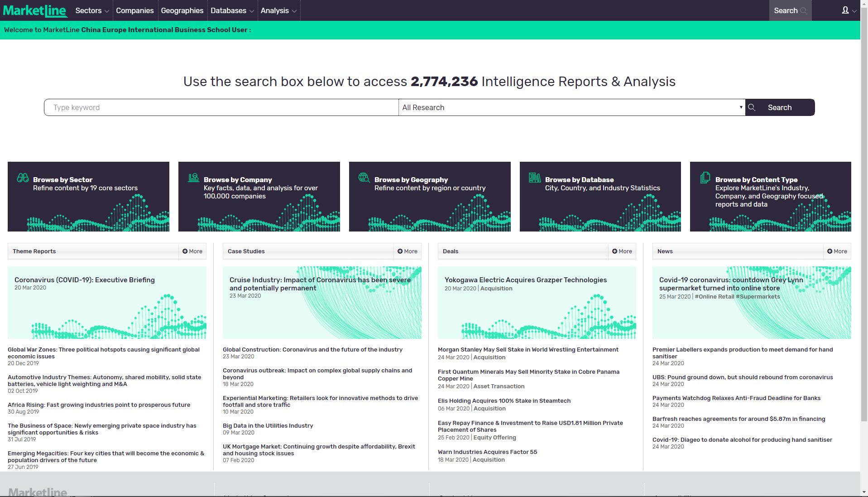868x497 pixels.
Task: Open the Browse by Company card
Action: click(x=259, y=197)
